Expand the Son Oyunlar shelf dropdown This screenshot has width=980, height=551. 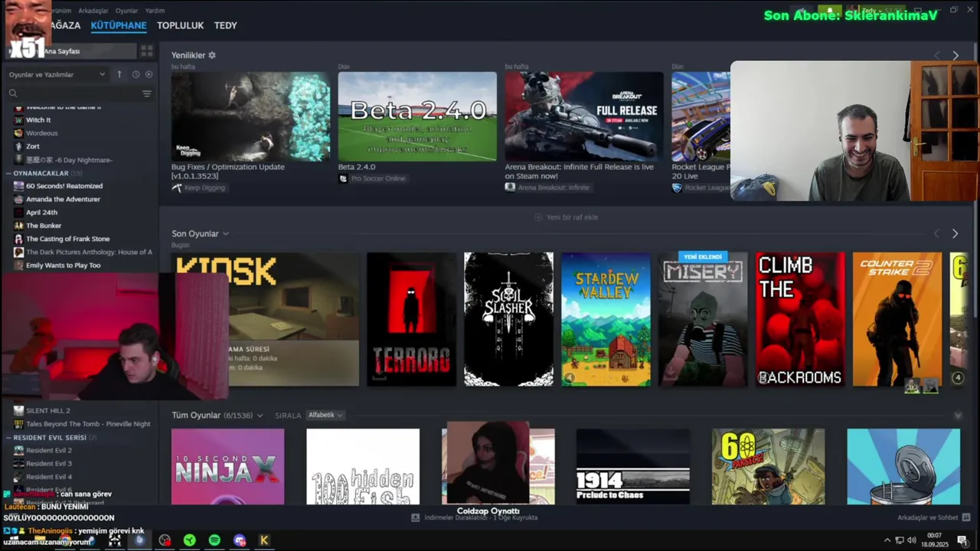(x=225, y=233)
